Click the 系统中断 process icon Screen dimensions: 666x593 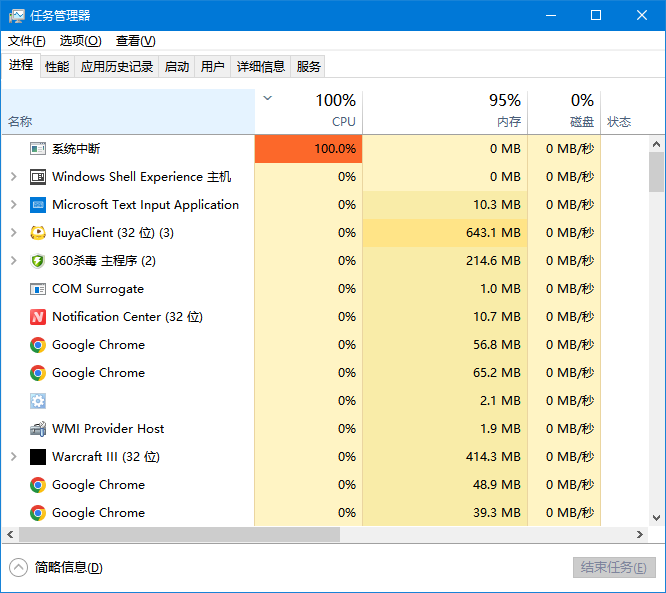38,149
